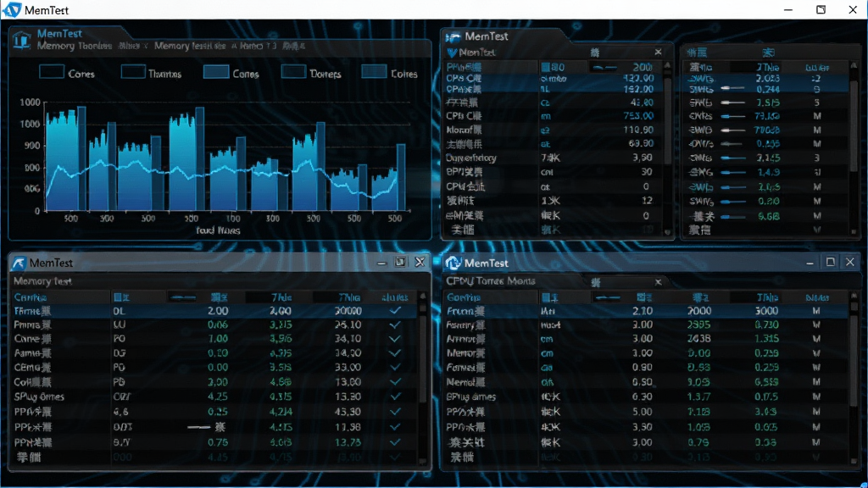The image size is (868, 488).
Task: Select the 0.730 value in the CPU Tomes window
Action: (766, 324)
